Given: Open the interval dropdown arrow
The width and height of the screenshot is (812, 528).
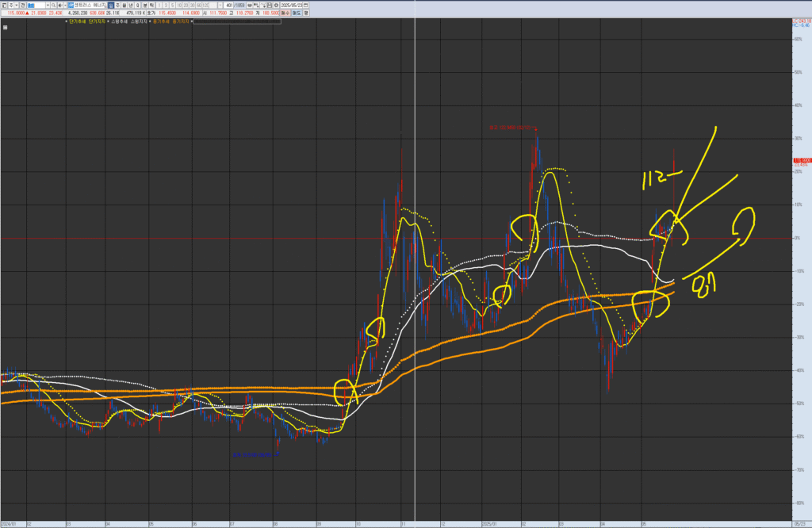Looking at the screenshot, I should pyautogui.click(x=220, y=6).
